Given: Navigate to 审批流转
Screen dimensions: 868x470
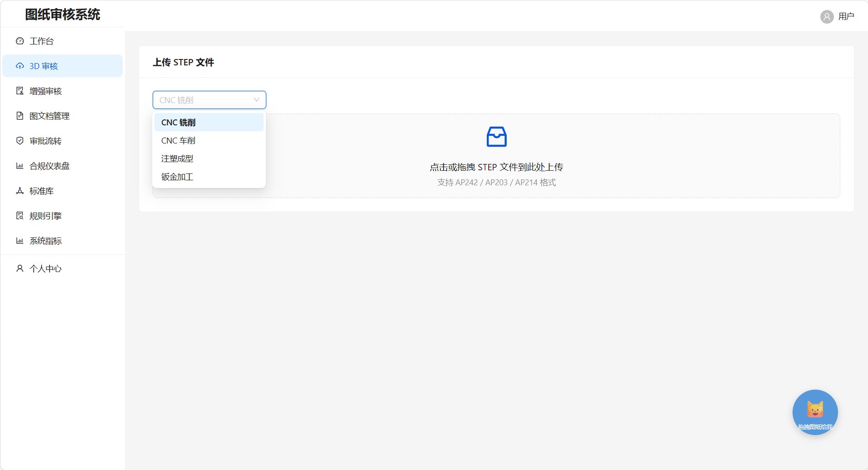Looking at the screenshot, I should tap(62, 141).
